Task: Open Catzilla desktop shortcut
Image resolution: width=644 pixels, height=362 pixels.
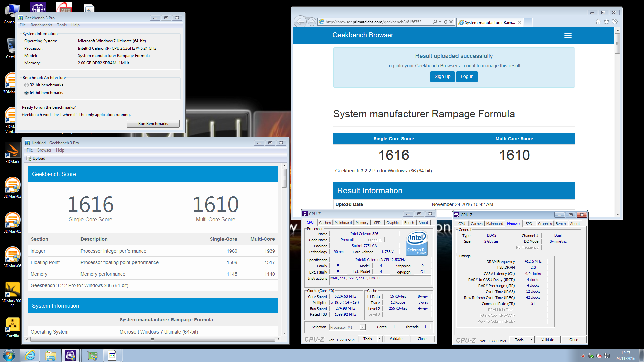Action: pos(12,327)
